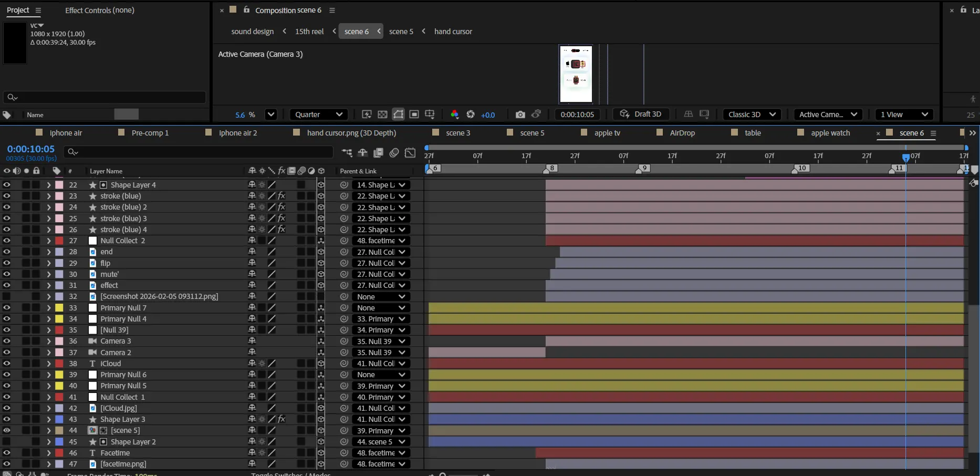
Task: Switch to the apple watch timeline tab
Action: click(x=830, y=133)
